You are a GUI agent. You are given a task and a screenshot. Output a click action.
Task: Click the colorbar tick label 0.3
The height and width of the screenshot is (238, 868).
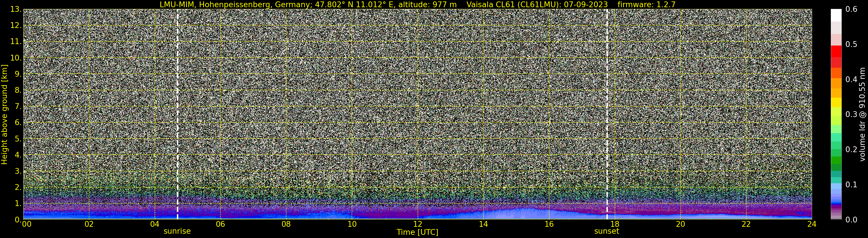coord(852,114)
